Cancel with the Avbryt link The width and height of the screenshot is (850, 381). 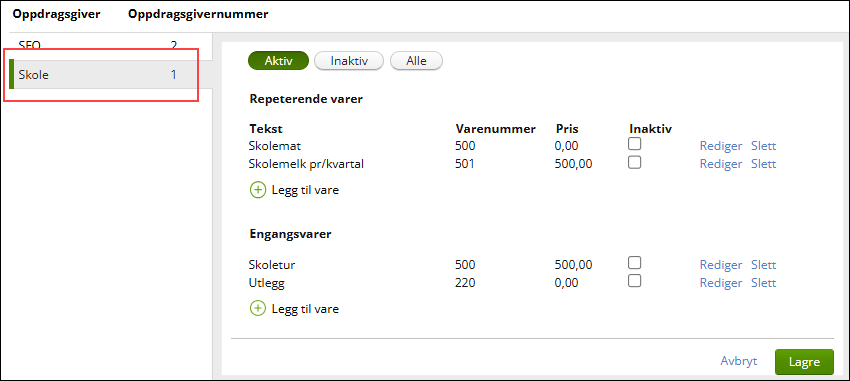click(x=738, y=361)
